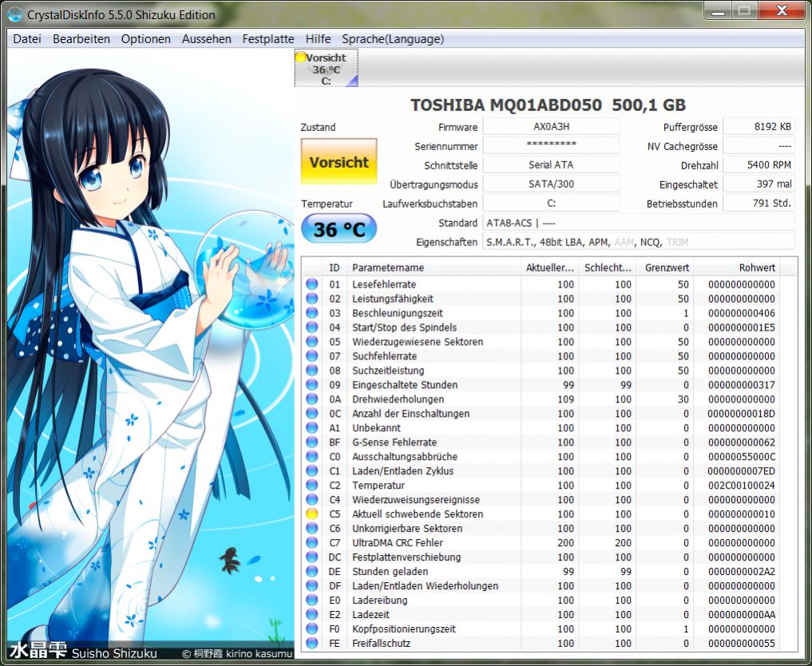Image resolution: width=812 pixels, height=666 pixels.
Task: Click the Firmware field AX0A3H
Action: (x=551, y=126)
